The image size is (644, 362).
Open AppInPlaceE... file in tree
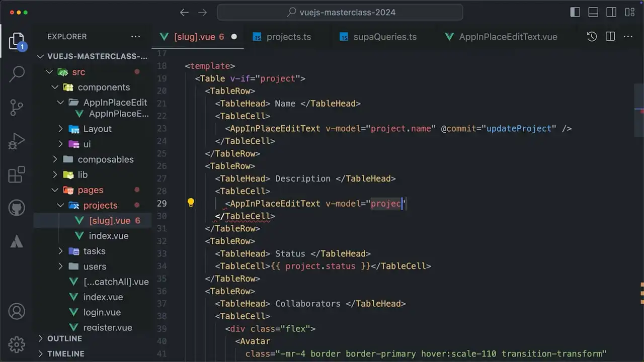pyautogui.click(x=93, y=114)
